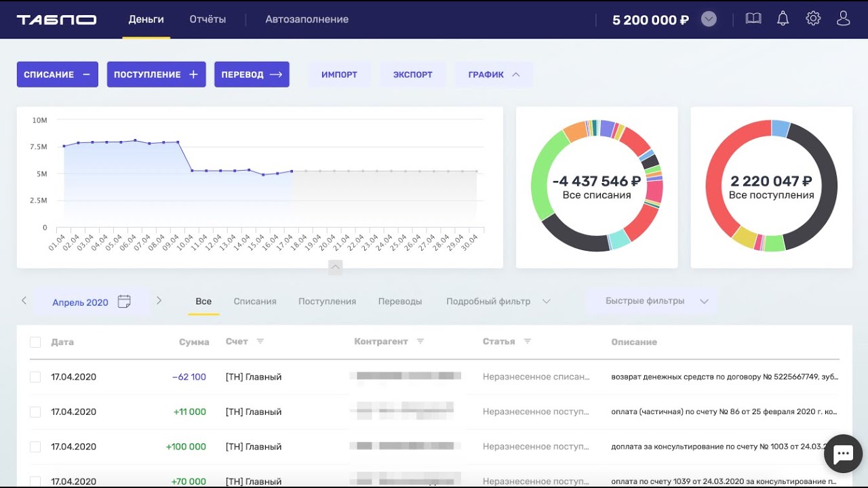Screen dimensions: 868x488
Task: Check the row with +11 000
Action: [x=35, y=412]
